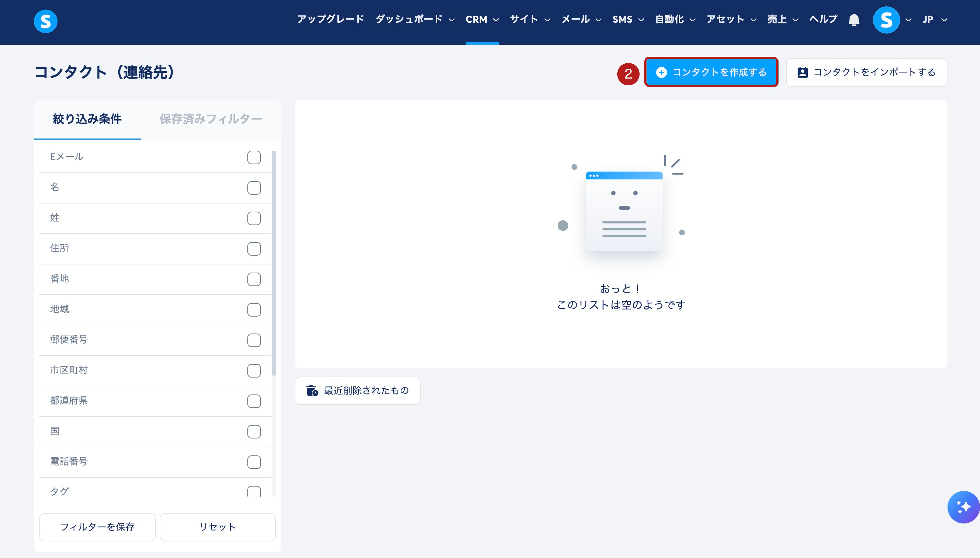Open the AI assistant sparkle button
The height and width of the screenshot is (558, 980).
click(x=963, y=507)
